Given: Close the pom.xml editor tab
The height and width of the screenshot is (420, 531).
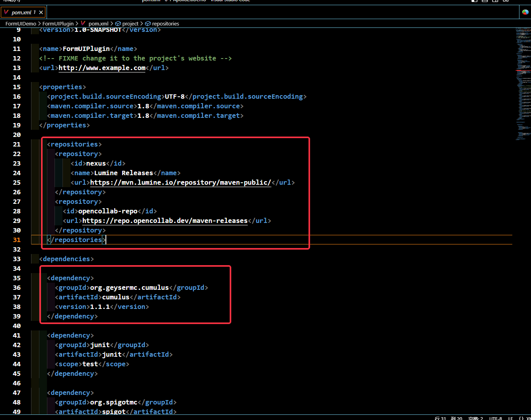Looking at the screenshot, I should (x=41, y=12).
